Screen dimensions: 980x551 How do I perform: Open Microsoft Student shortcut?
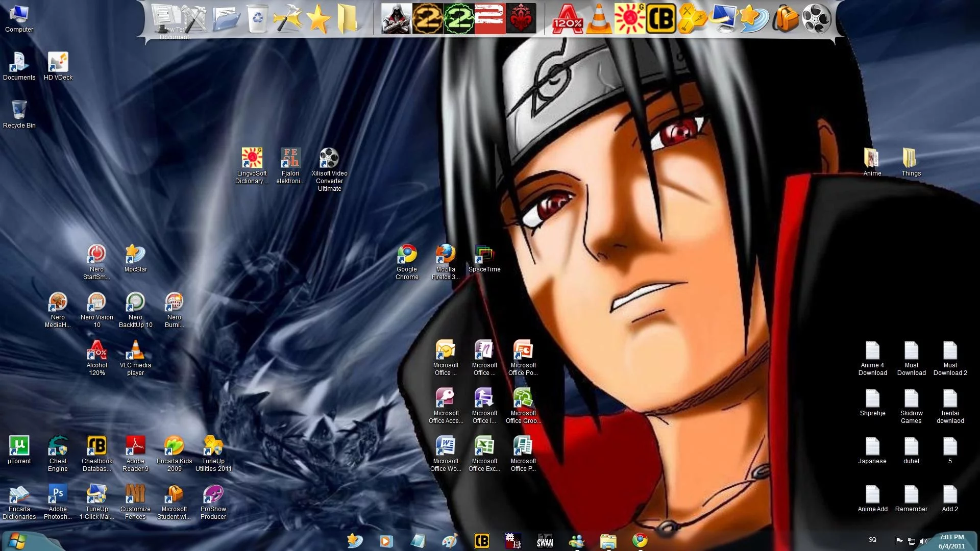tap(174, 502)
